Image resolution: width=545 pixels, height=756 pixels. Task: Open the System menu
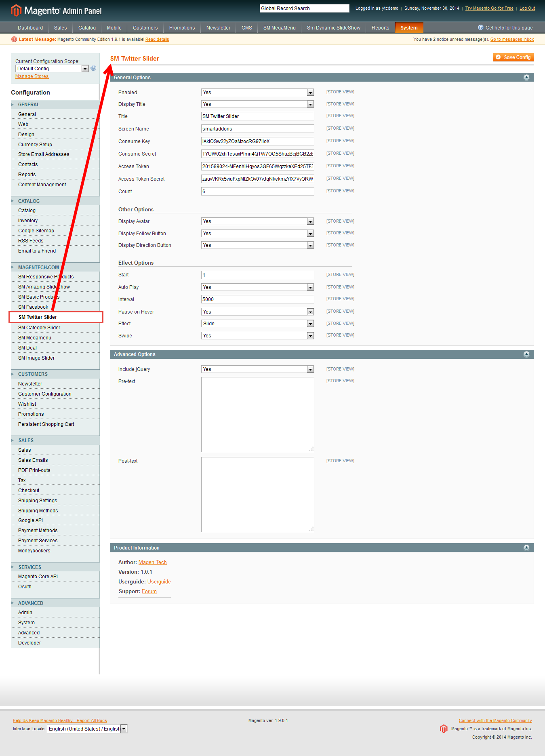pos(409,28)
